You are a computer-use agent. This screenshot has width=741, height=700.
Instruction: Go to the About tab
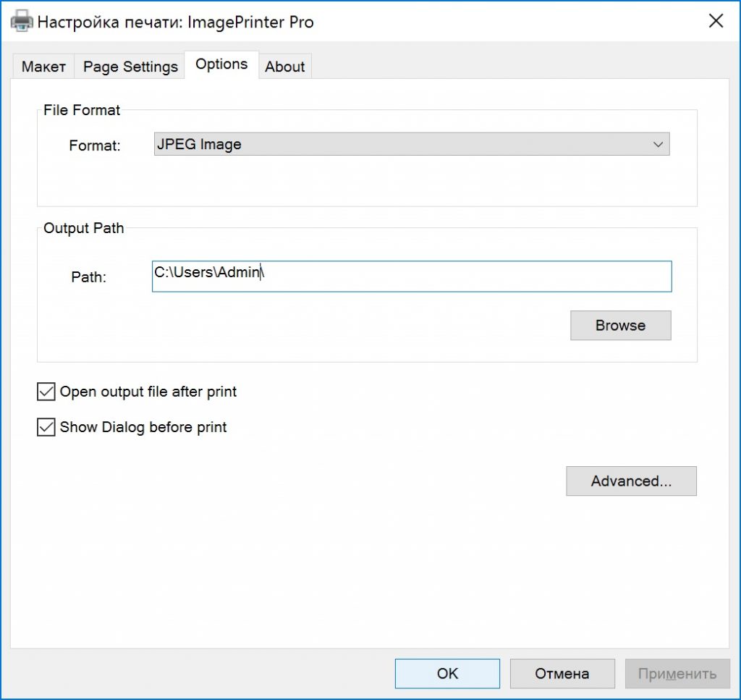284,67
